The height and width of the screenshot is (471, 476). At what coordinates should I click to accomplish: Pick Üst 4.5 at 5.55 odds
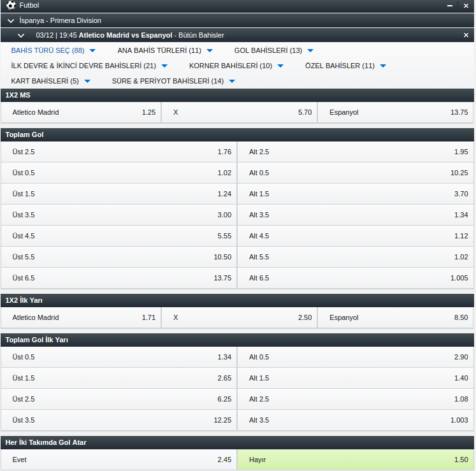pyautogui.click(x=119, y=236)
